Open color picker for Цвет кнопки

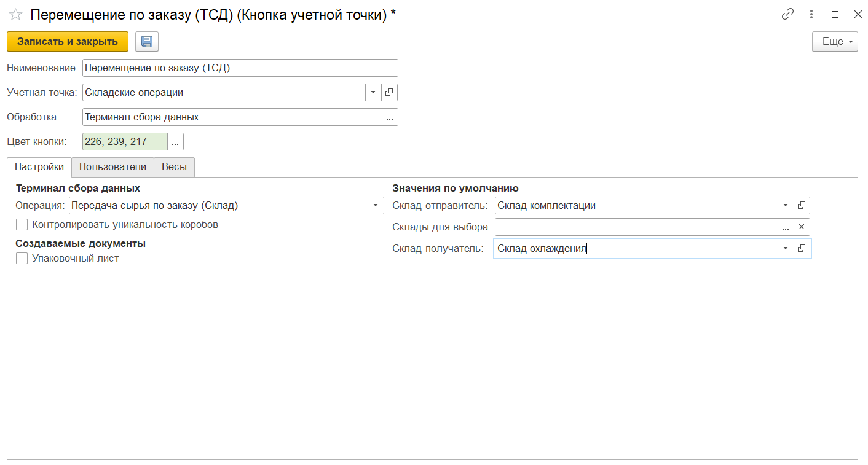click(x=175, y=142)
